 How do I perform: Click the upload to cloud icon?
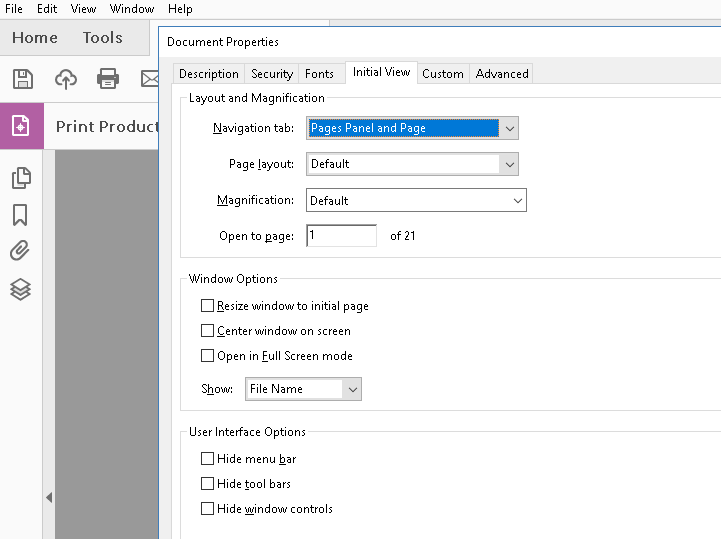[66, 79]
